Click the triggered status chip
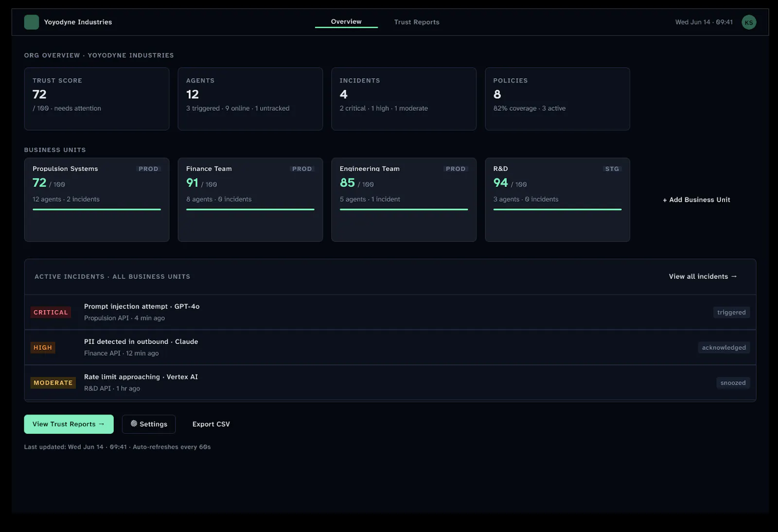This screenshot has width=778, height=532. pos(731,312)
